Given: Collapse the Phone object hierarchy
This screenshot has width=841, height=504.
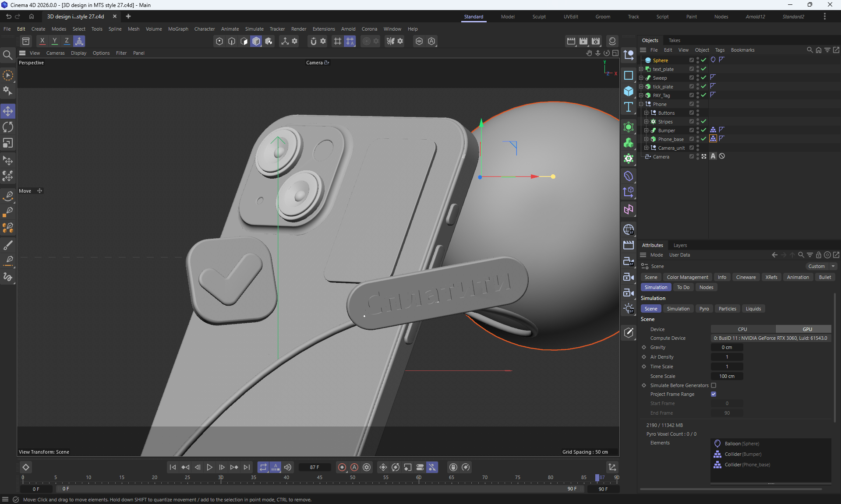Looking at the screenshot, I should click(x=641, y=104).
